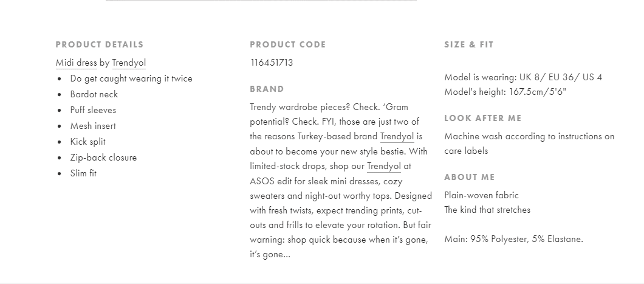Click Trendyol link before "at ASOS edit"
The image size is (644, 284).
pos(384,165)
